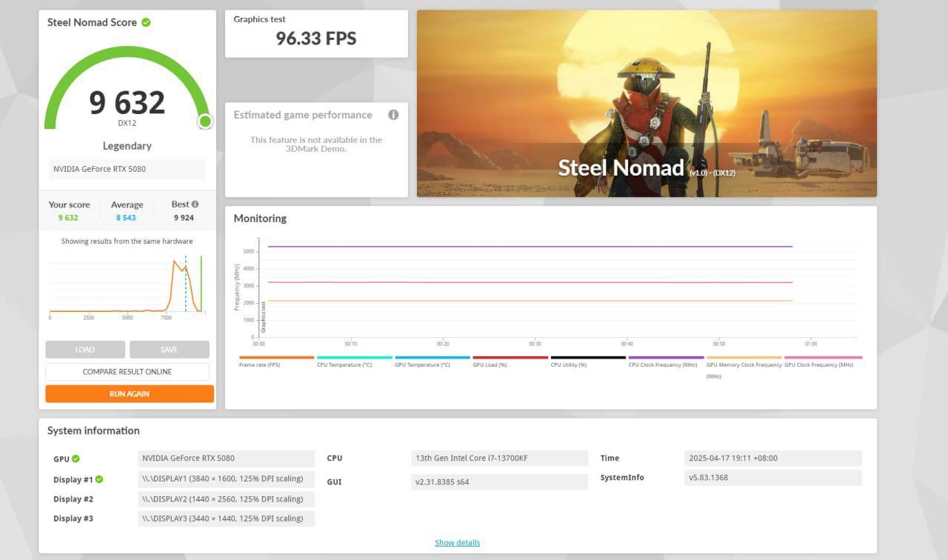Toggle CPU Clock Frequency legend series
The width and height of the screenshot is (948, 560).
[x=666, y=361]
